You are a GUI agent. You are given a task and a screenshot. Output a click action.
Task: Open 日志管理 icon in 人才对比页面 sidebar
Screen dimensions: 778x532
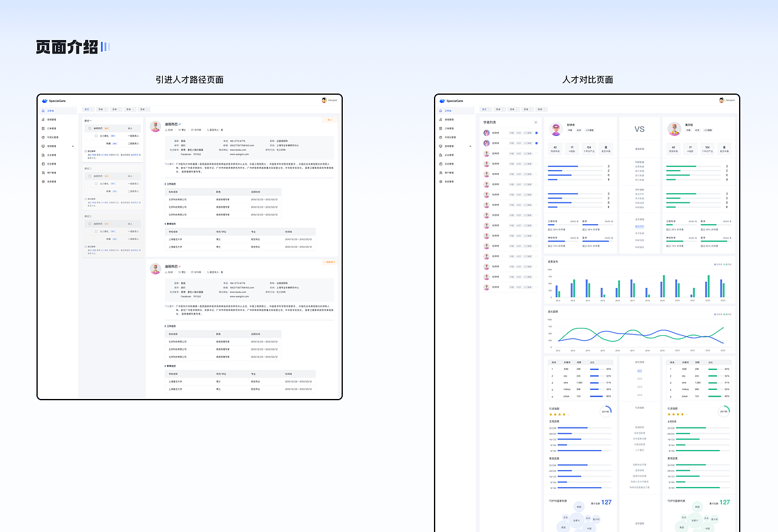[x=441, y=164]
